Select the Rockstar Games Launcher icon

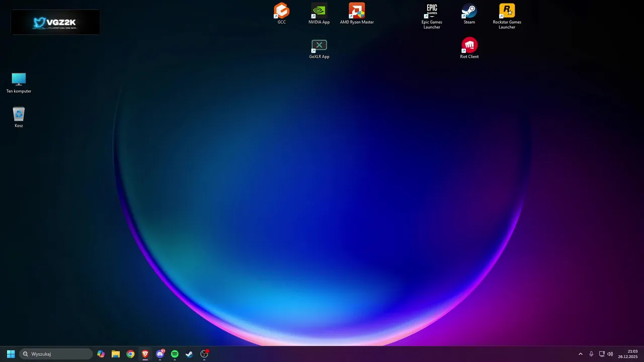[x=507, y=16]
